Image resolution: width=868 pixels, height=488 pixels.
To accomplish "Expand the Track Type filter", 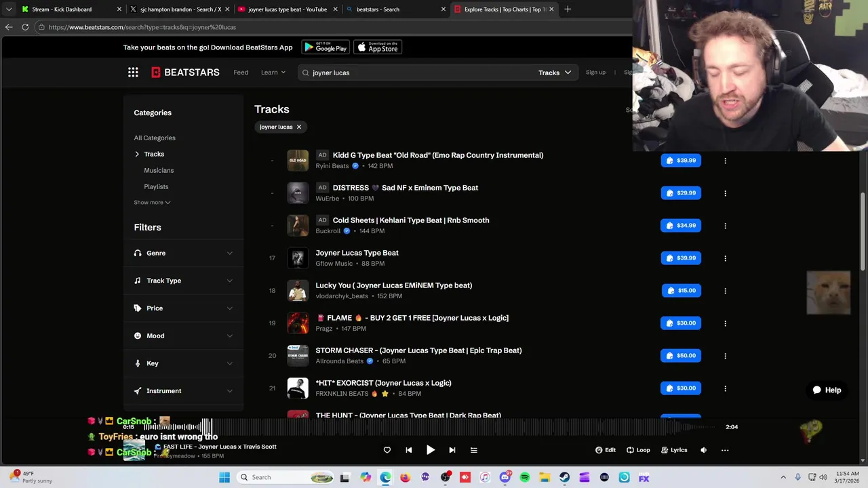I will coord(183,281).
